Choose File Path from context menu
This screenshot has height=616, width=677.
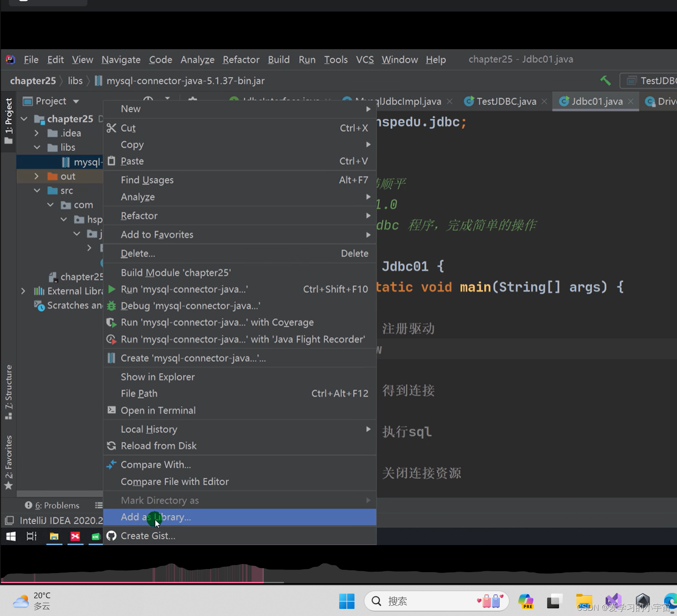(x=240, y=394)
